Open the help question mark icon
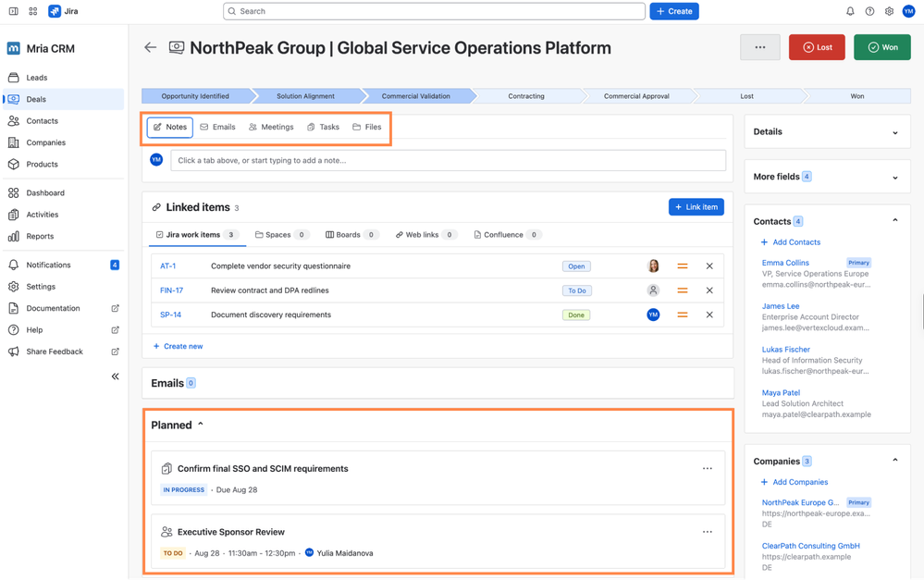This screenshot has height=580, width=924. coord(869,11)
